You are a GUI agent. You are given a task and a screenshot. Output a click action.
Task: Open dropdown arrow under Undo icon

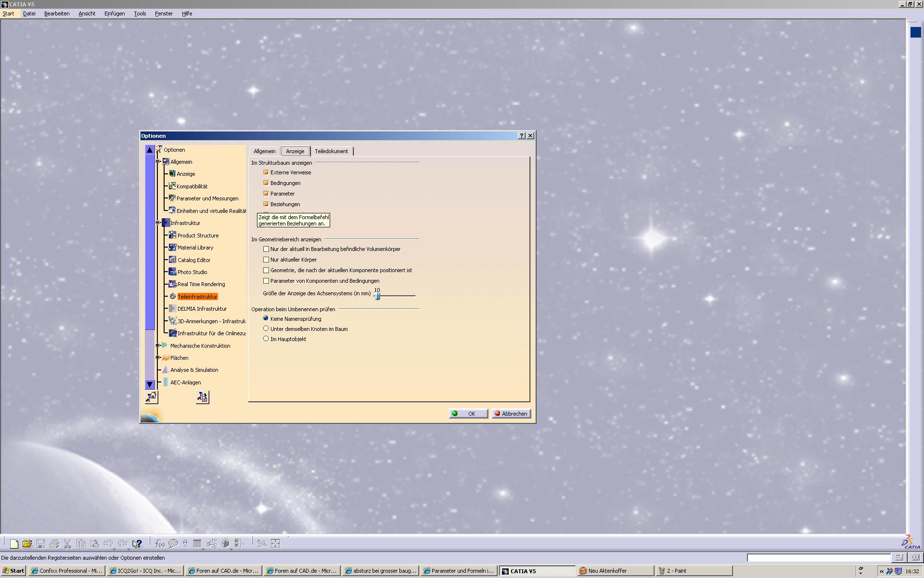pyautogui.click(x=114, y=550)
